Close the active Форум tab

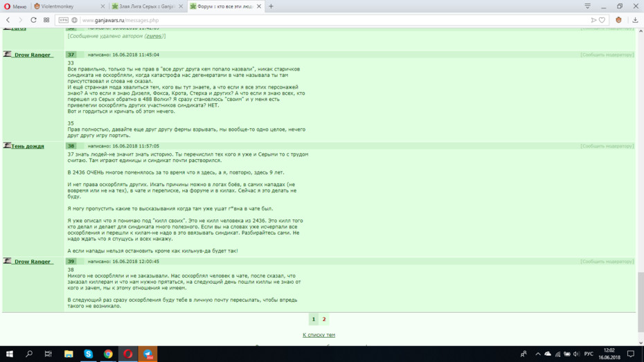coord(259,6)
